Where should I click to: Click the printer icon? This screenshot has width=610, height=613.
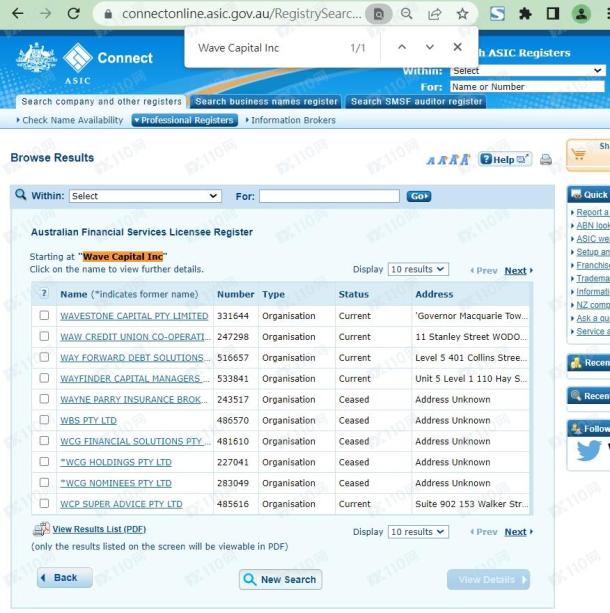coord(546,160)
